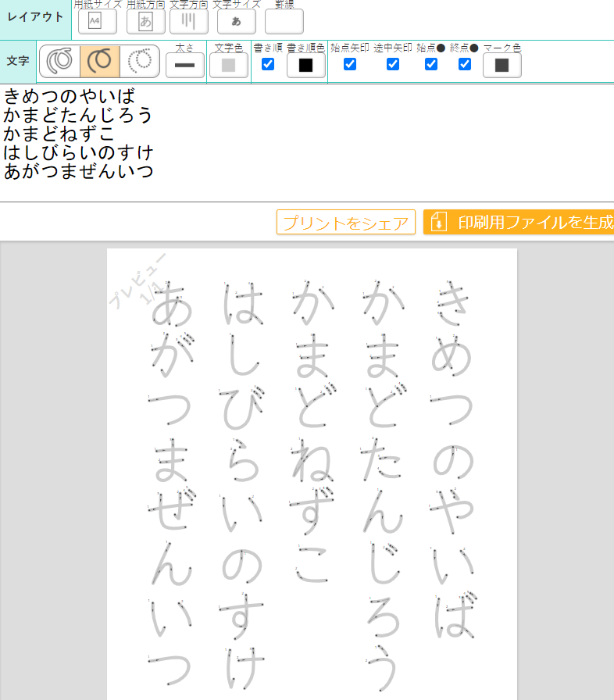Open the paper size (用紙サイズ) option
This screenshot has height=700, width=614.
pyautogui.click(x=97, y=21)
